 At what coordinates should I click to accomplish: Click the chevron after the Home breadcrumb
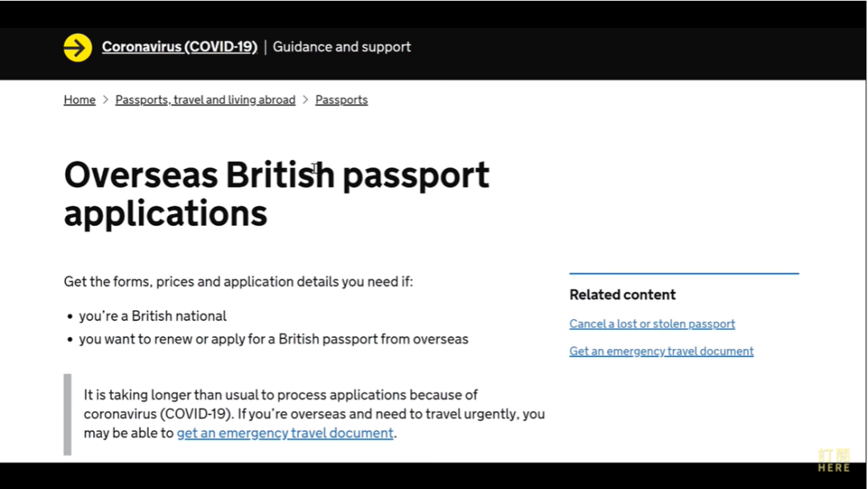[x=105, y=100]
